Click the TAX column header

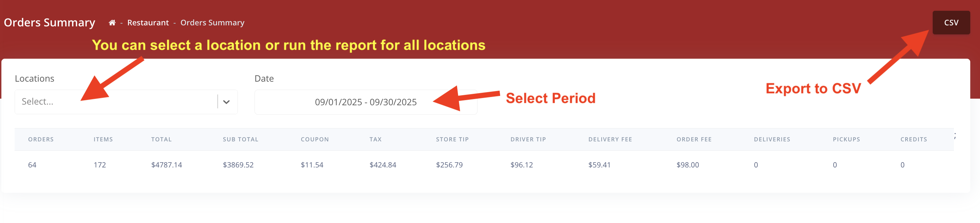(x=375, y=139)
